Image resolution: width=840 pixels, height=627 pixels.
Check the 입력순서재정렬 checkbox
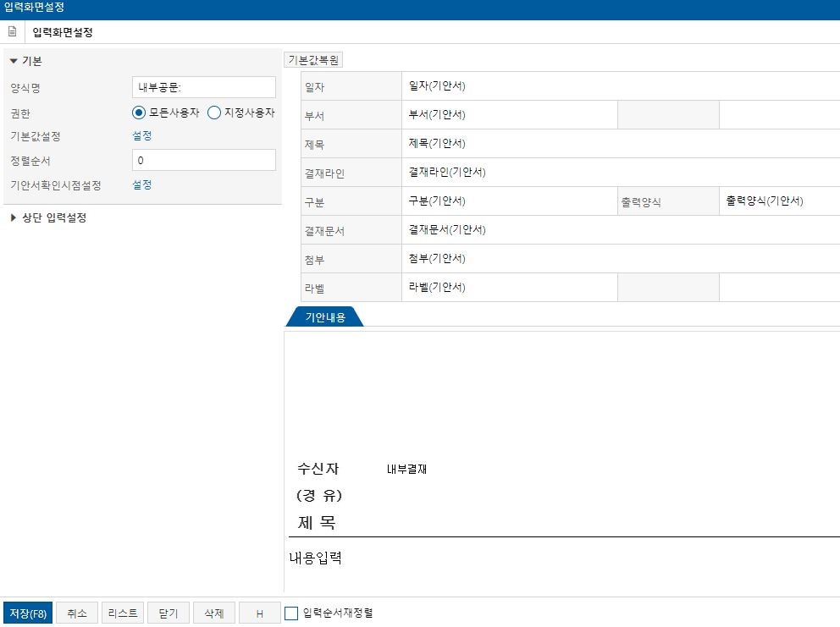tap(291, 613)
